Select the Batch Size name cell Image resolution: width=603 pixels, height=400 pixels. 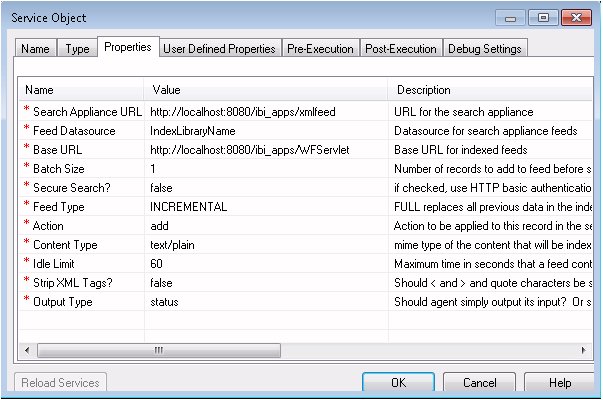click(x=82, y=168)
